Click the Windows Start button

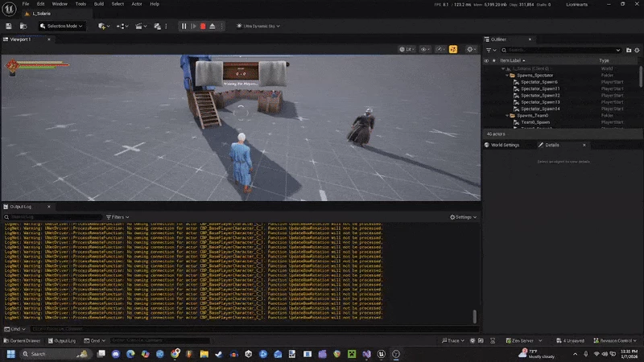[11, 354]
